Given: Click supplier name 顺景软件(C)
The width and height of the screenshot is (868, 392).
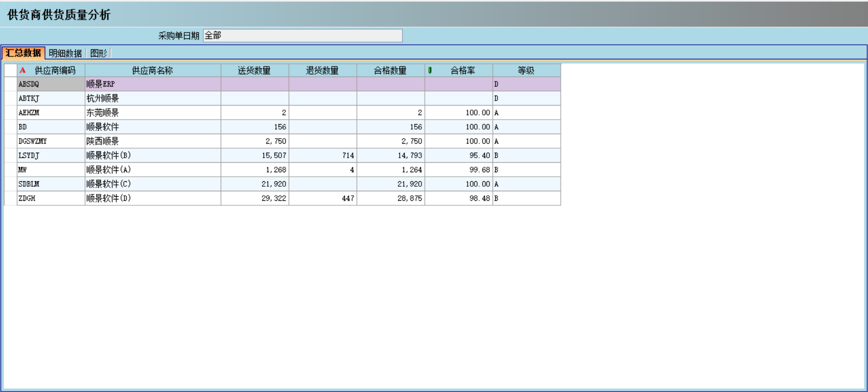Looking at the screenshot, I should pos(153,184).
